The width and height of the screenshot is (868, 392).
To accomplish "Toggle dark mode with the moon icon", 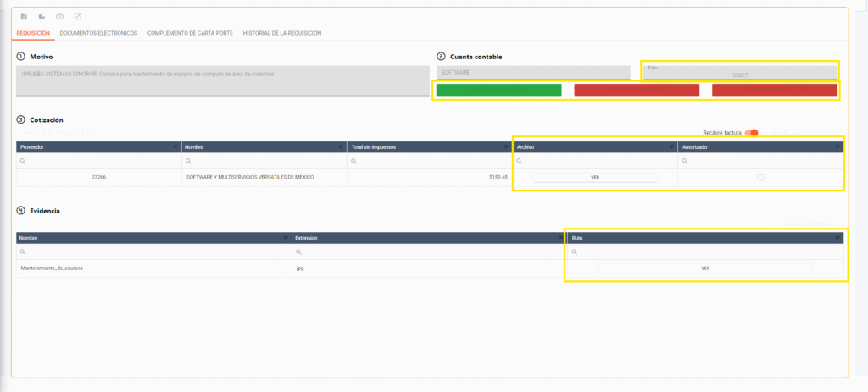I will pos(42,17).
